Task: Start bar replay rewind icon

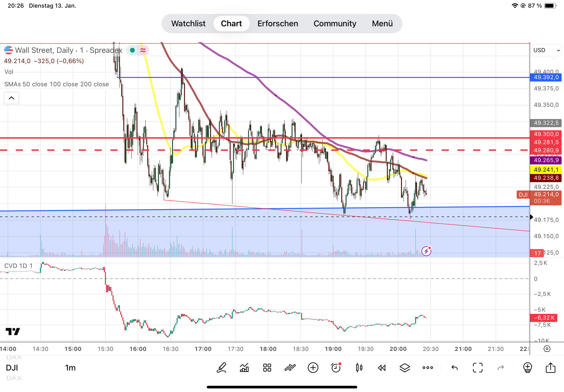Action: (x=382, y=368)
